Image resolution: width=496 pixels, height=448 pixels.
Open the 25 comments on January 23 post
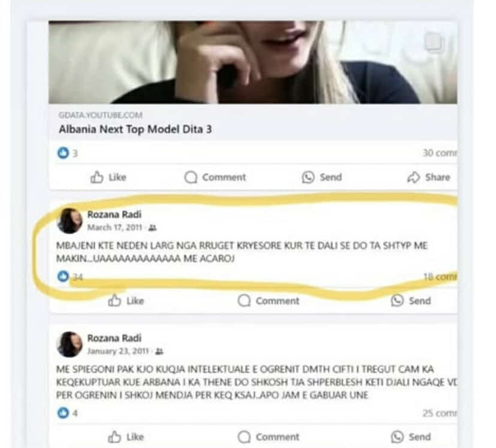(440, 413)
